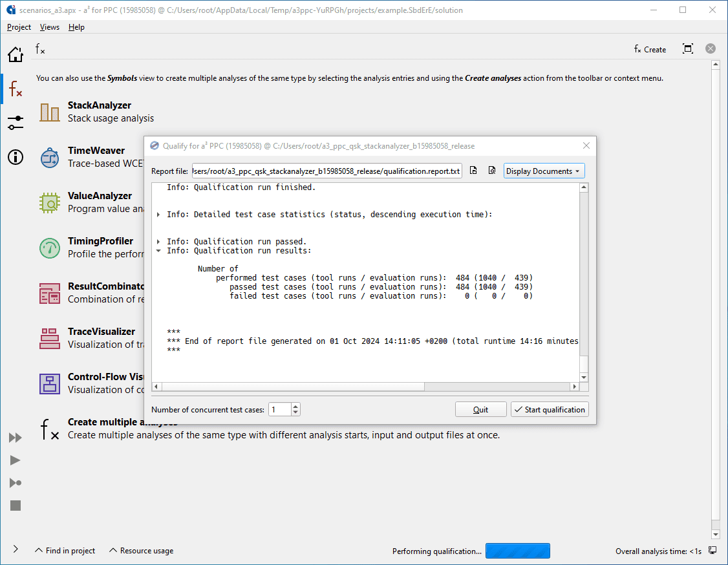Image resolution: width=728 pixels, height=565 pixels.
Task: Increase number of concurrent test cases
Action: pyautogui.click(x=295, y=406)
